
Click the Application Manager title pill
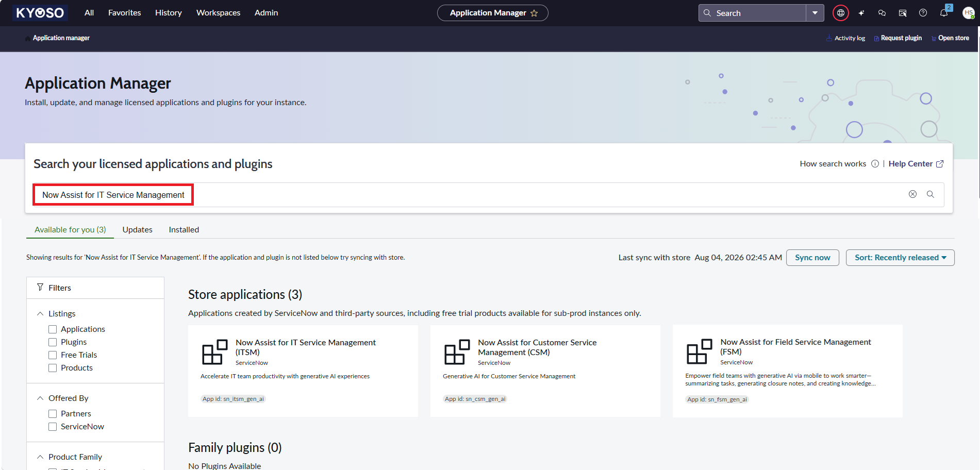point(493,13)
